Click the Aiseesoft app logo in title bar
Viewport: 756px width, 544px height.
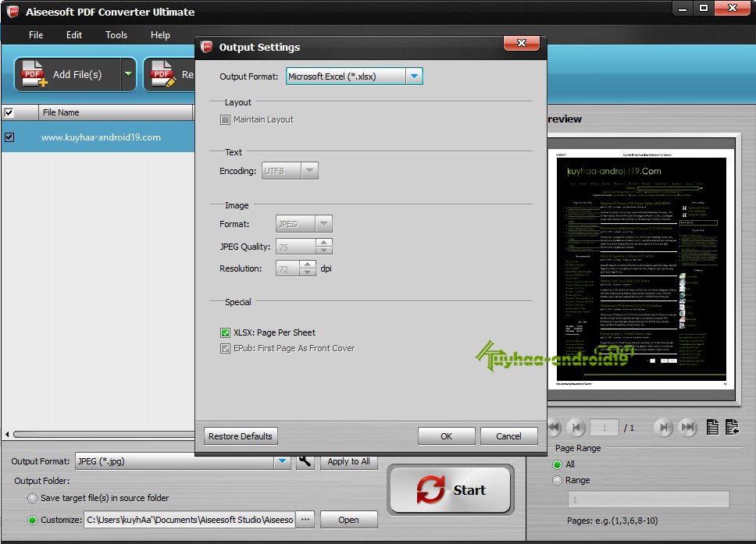point(12,12)
